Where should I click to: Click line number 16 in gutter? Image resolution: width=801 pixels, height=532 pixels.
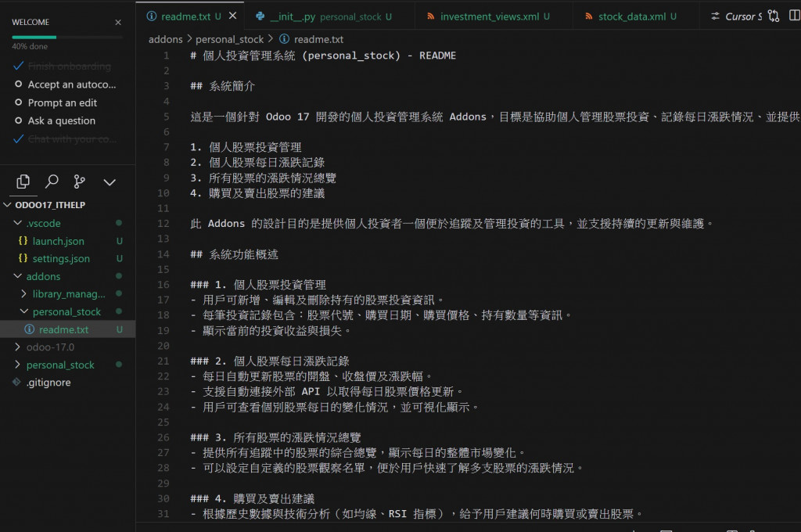tap(163, 285)
